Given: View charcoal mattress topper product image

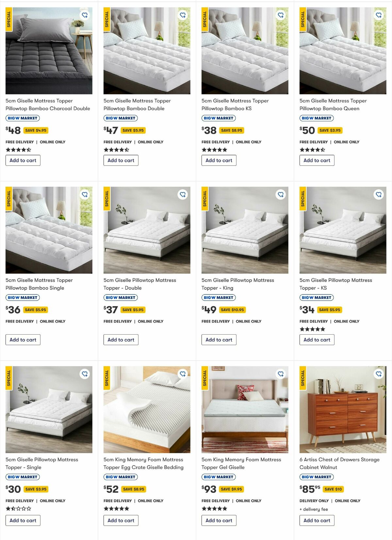Looking at the screenshot, I should coord(49,51).
